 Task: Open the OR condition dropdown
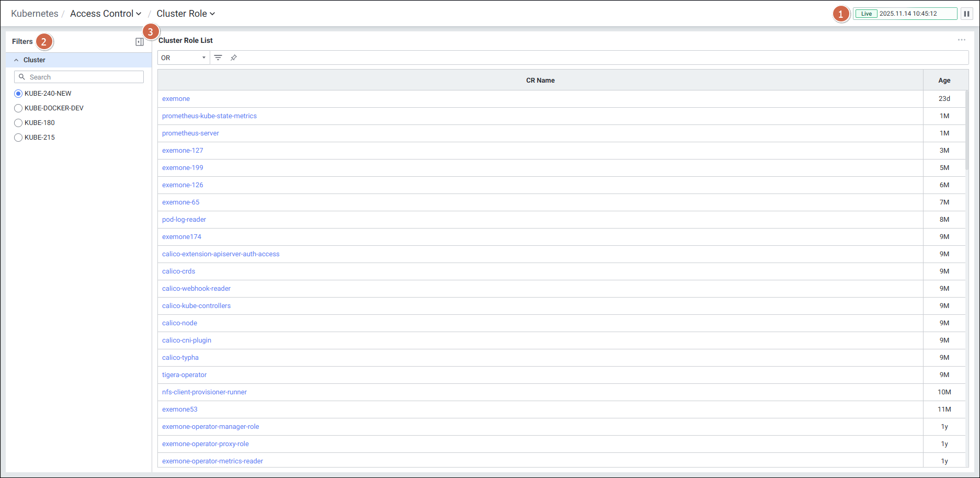(x=184, y=58)
